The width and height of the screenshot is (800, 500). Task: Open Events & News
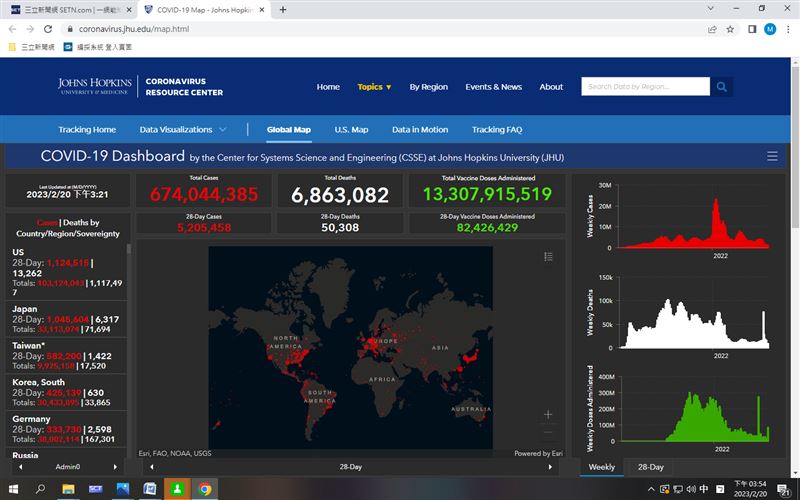[x=493, y=87]
